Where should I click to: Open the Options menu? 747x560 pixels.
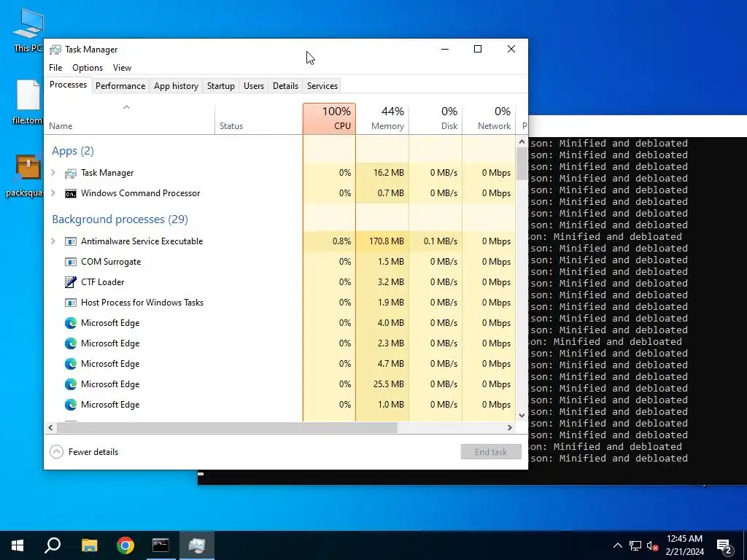[x=88, y=68]
